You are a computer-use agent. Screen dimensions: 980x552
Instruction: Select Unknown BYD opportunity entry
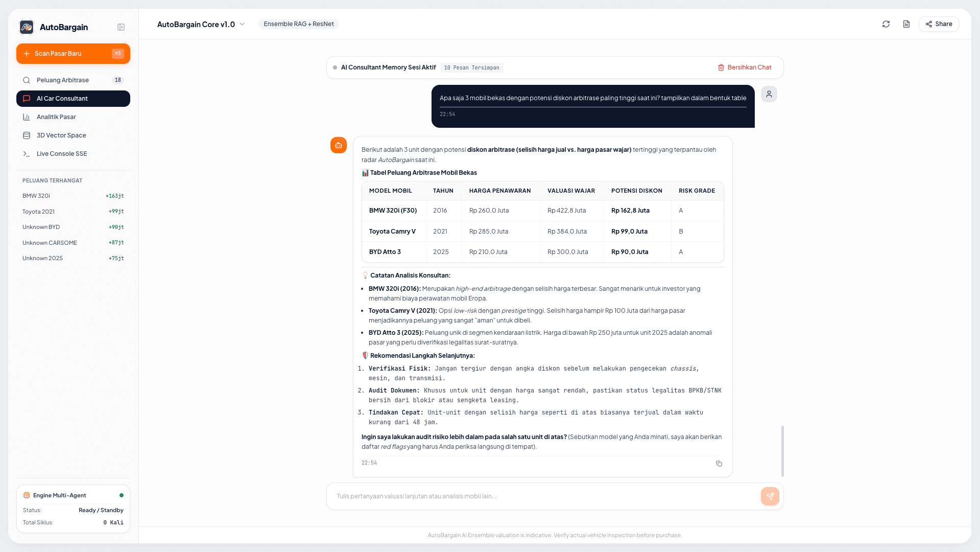click(x=73, y=227)
